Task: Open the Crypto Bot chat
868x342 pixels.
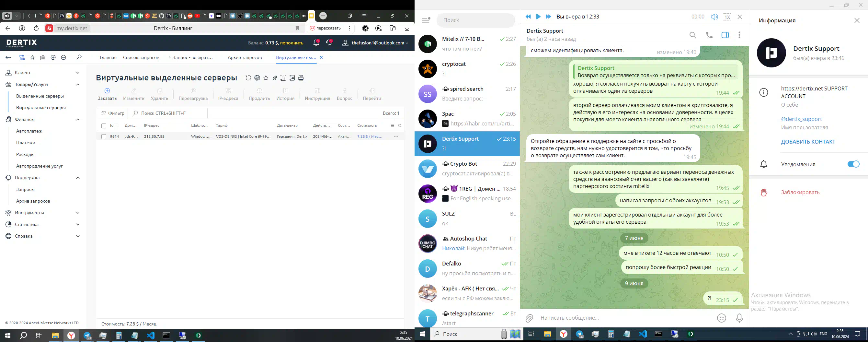Action: pyautogui.click(x=467, y=169)
